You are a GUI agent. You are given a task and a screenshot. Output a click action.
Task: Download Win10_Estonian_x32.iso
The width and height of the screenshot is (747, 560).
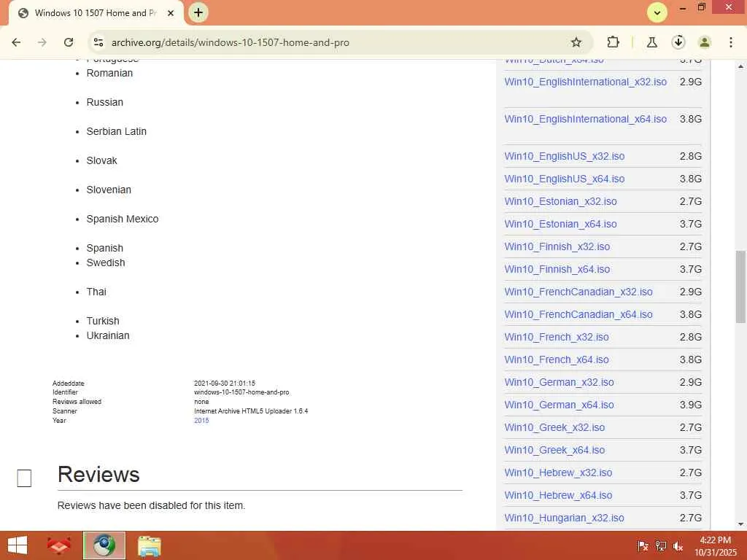(x=561, y=201)
